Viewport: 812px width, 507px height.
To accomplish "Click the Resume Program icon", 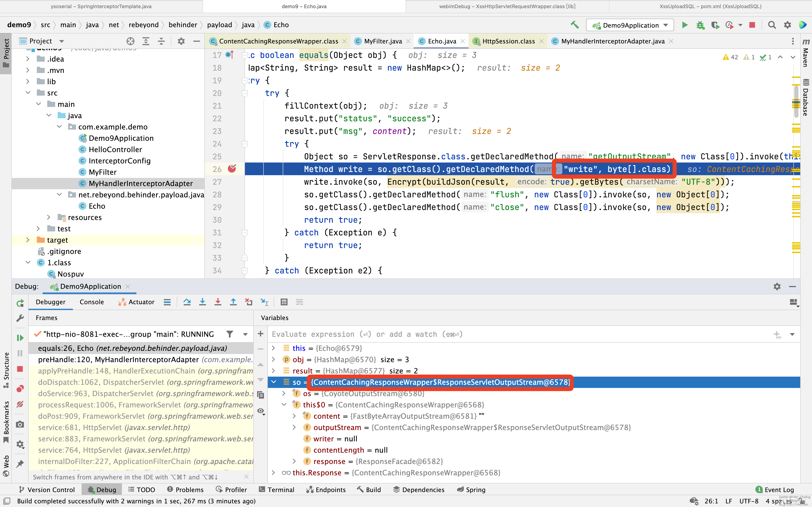I will click(20, 338).
